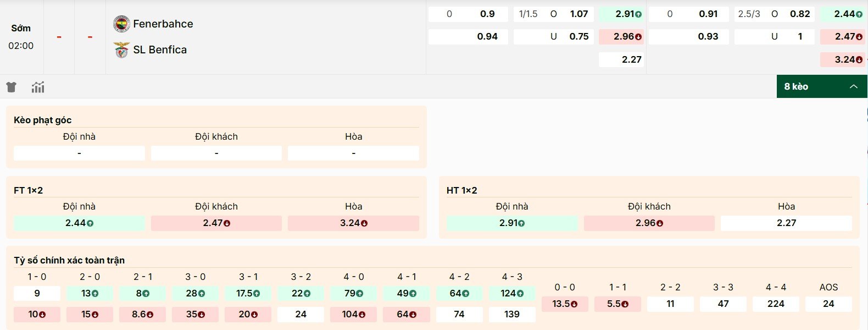Viewport: 868px width, 330px height.
Task: Choose correct score 0-0 odds 13.5
Action: pos(565,304)
